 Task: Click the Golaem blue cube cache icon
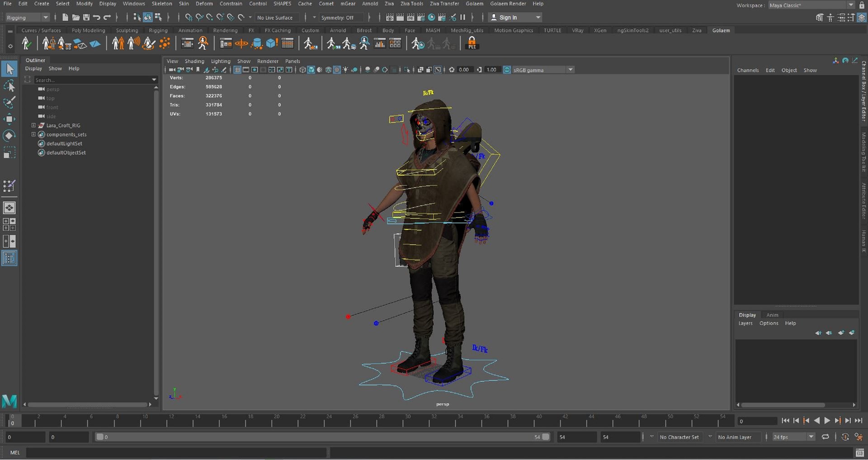[272, 43]
